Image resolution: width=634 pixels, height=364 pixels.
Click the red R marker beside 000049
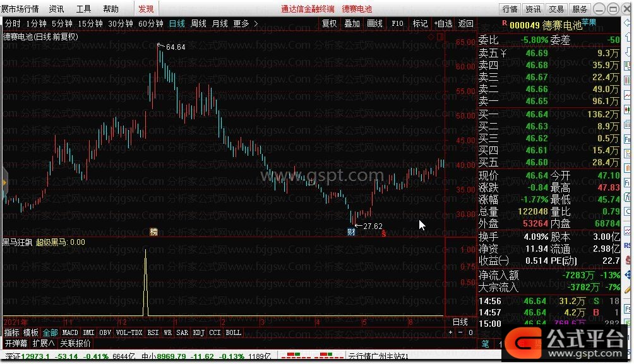[505, 23]
